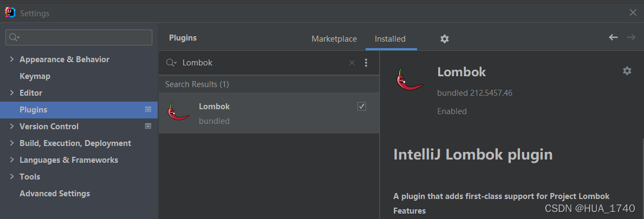This screenshot has width=644, height=219.
Task: Open the Keymap settings page
Action: pyautogui.click(x=35, y=76)
